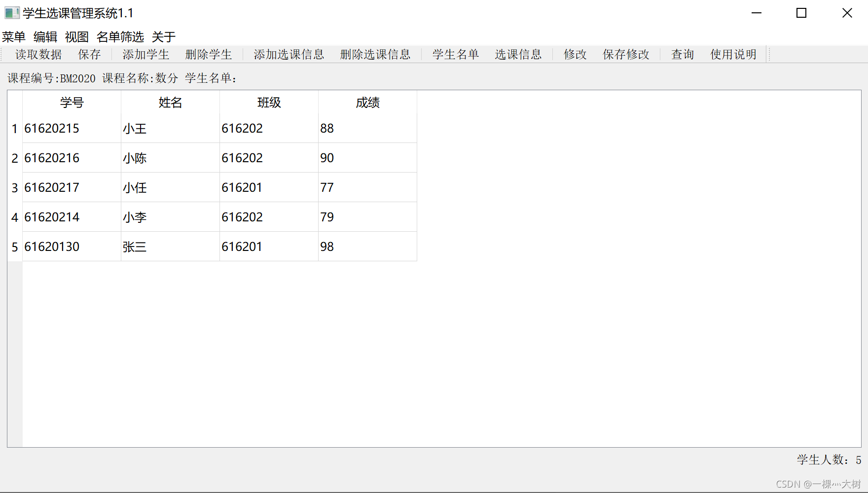This screenshot has width=868, height=493.
Task: Click the 学号 column header
Action: click(x=72, y=102)
